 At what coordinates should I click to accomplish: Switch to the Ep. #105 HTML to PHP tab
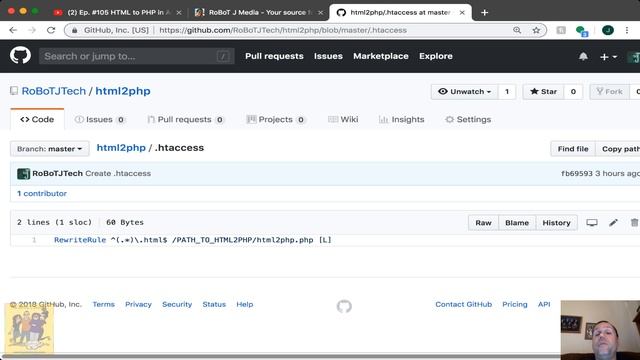click(118, 13)
